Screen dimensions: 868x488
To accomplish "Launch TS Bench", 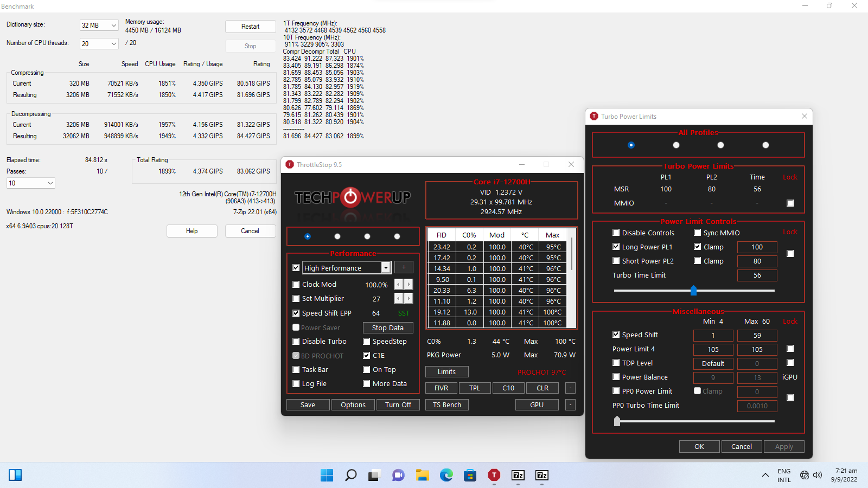I will pyautogui.click(x=447, y=404).
